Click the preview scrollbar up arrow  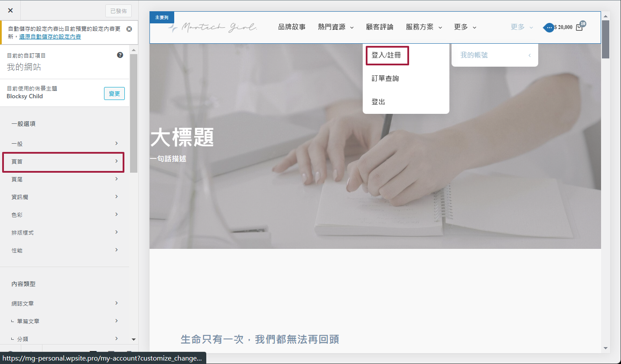click(x=605, y=16)
